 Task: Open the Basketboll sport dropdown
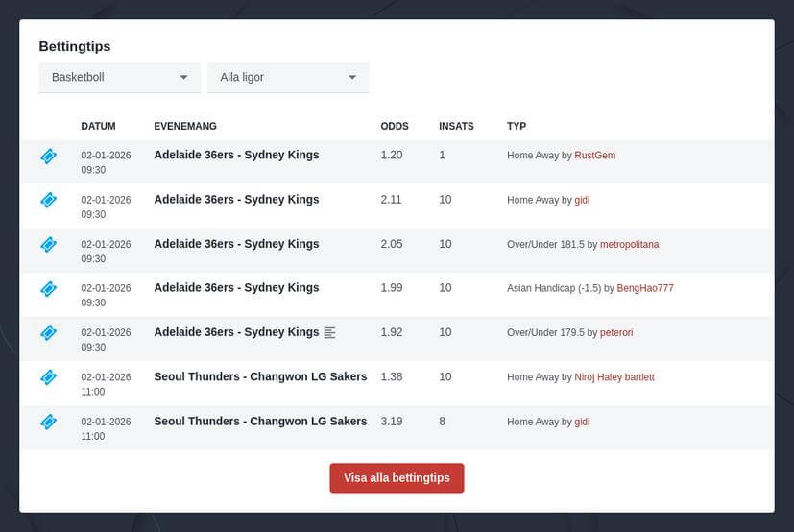click(x=119, y=77)
